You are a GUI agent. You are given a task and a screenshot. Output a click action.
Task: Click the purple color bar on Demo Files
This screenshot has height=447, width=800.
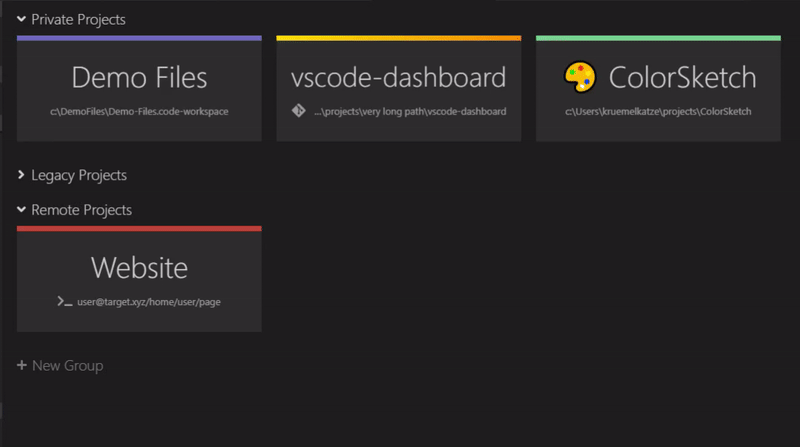[x=139, y=38]
